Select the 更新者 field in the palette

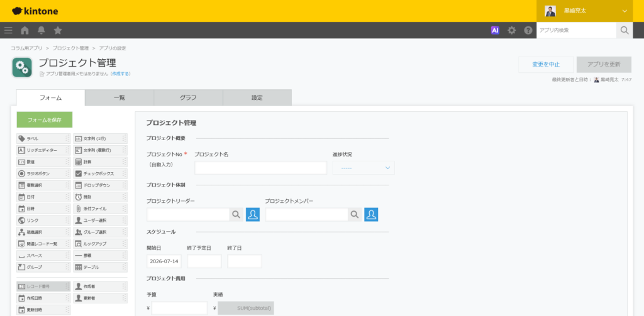click(x=100, y=298)
